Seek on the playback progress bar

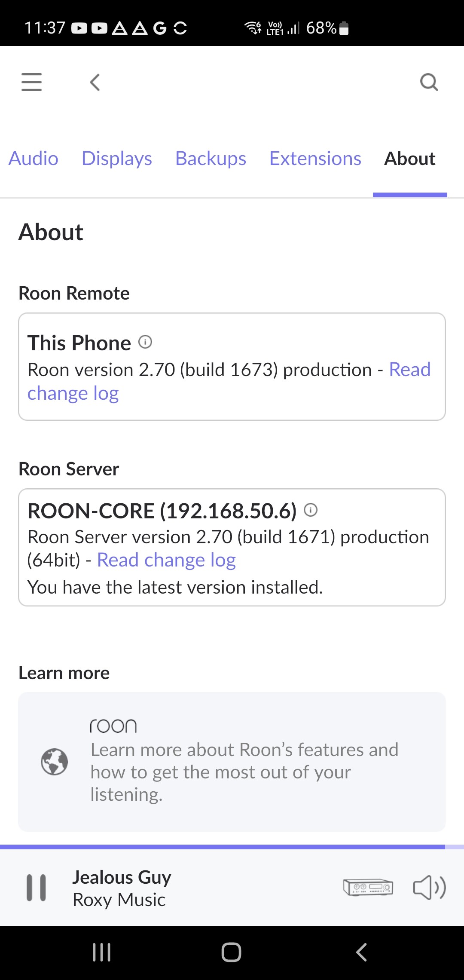point(232,847)
